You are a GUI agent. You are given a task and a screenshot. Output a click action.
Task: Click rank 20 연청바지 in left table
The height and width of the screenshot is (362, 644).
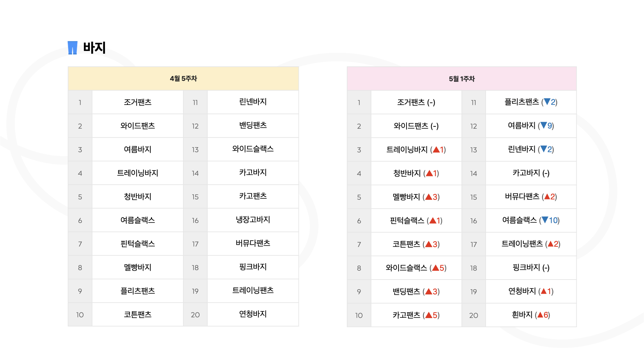pos(253,314)
